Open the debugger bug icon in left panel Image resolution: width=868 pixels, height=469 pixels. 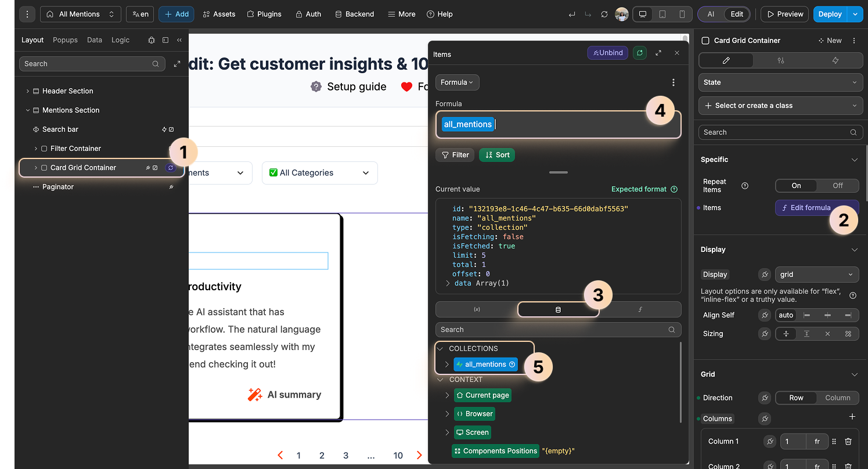(152, 40)
